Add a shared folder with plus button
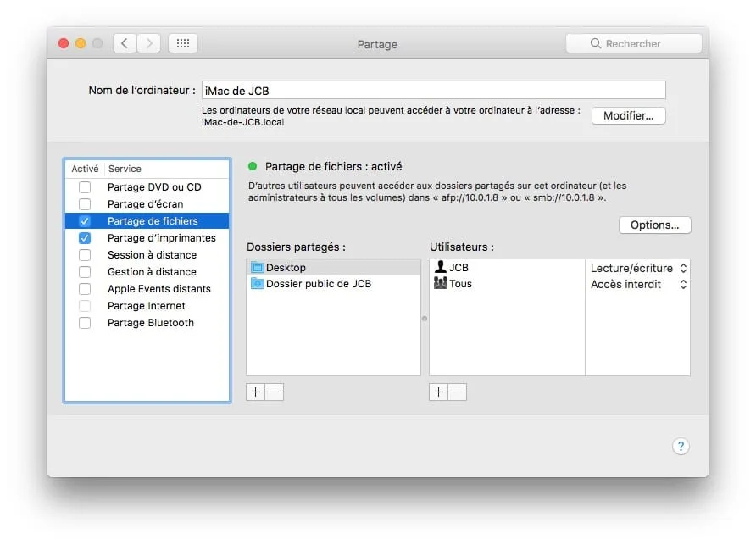The height and width of the screenshot is (545, 756). (256, 392)
